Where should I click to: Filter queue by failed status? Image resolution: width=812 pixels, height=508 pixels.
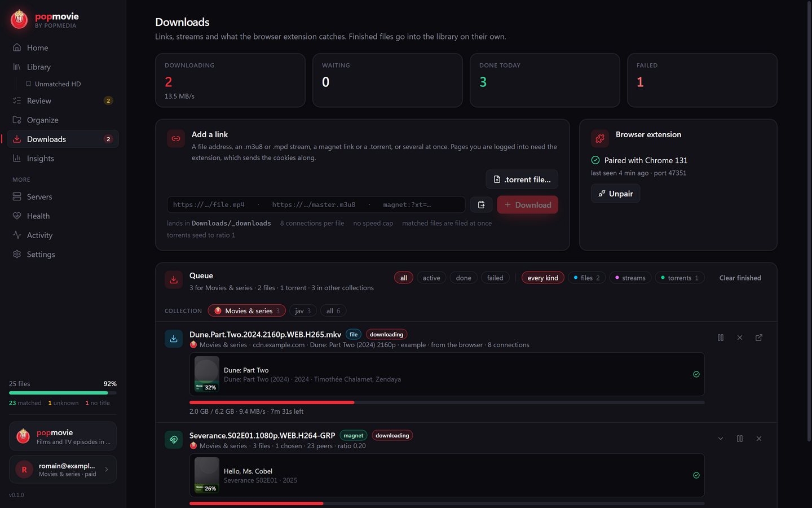tap(495, 278)
